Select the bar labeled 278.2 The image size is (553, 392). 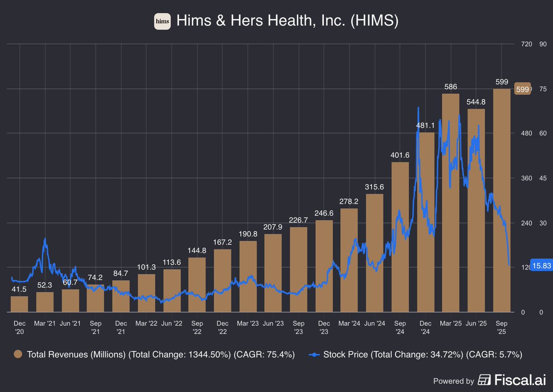349,261
